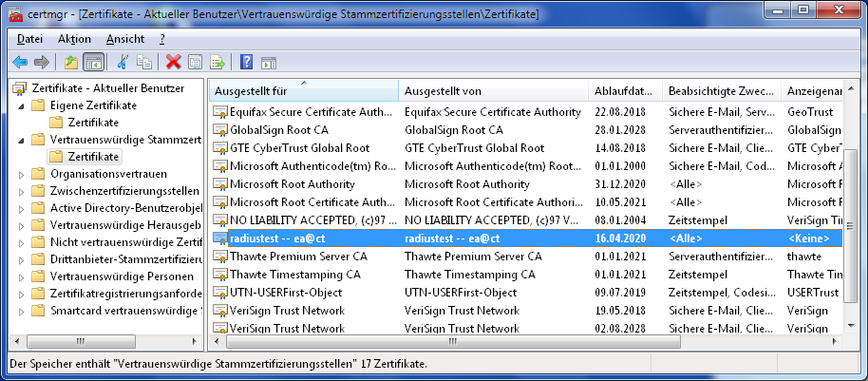Select Microsoft Root Authority certificate icon
Screen dimensions: 868x381
(220, 184)
